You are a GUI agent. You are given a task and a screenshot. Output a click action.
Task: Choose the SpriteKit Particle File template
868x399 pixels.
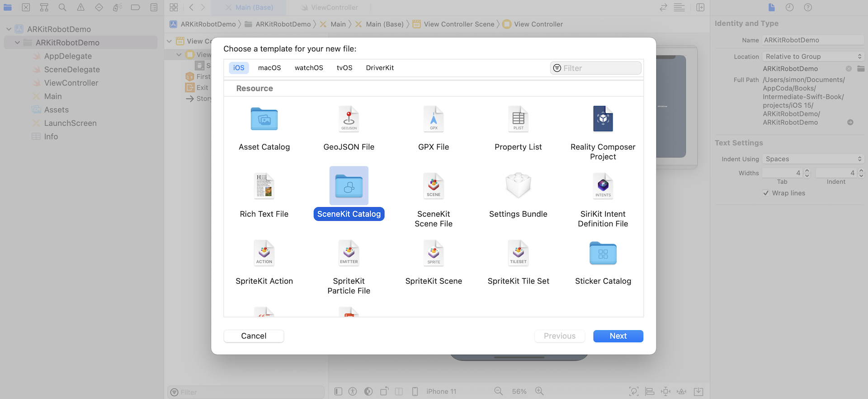[349, 253]
